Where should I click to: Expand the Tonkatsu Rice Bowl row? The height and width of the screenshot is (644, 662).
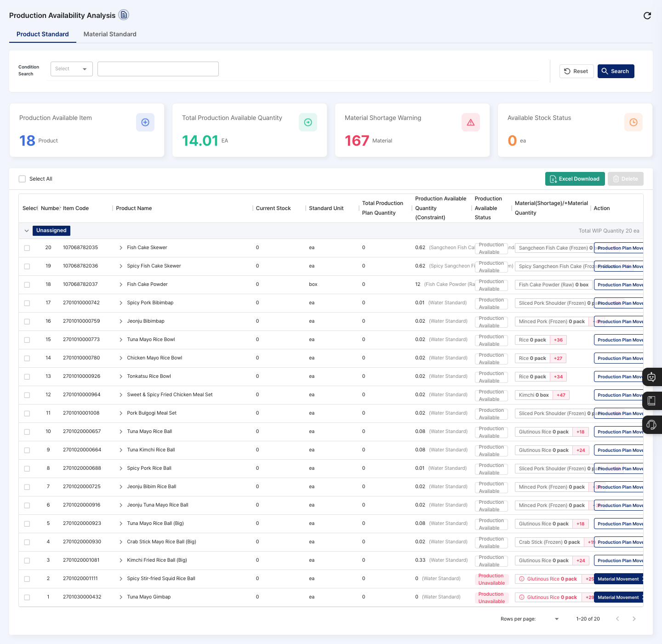click(x=121, y=376)
